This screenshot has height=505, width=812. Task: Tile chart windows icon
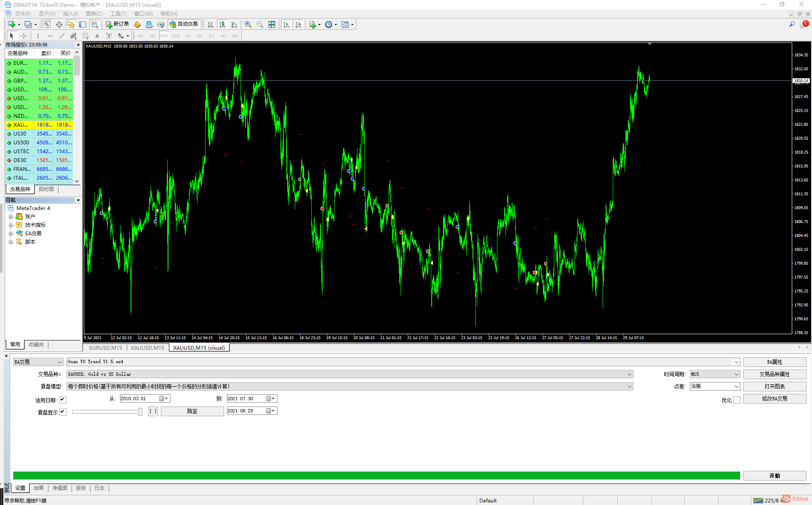click(272, 24)
